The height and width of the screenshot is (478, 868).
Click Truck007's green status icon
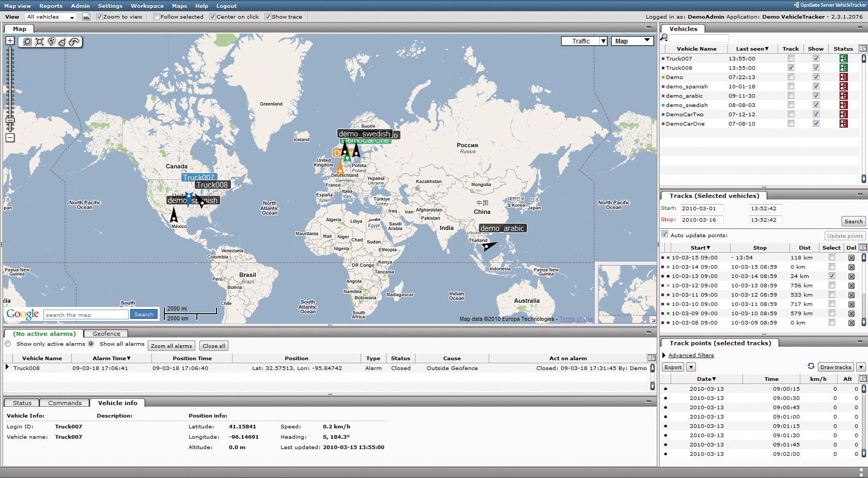[843, 58]
